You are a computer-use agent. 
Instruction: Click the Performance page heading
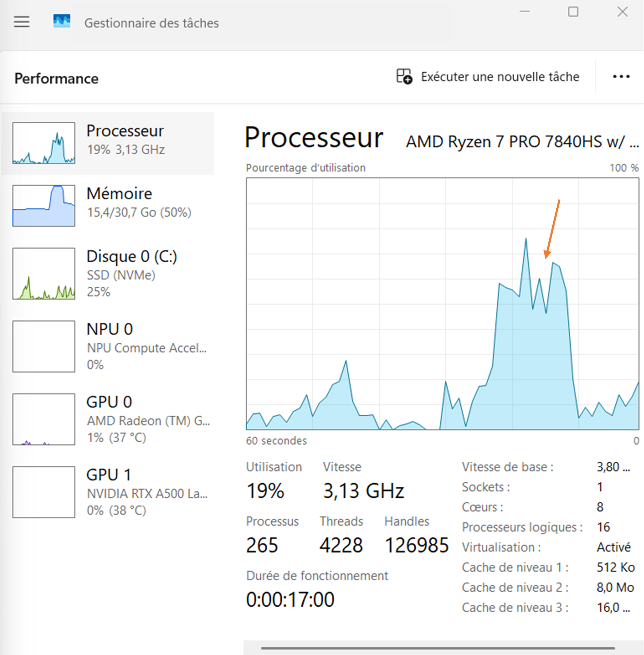point(57,79)
